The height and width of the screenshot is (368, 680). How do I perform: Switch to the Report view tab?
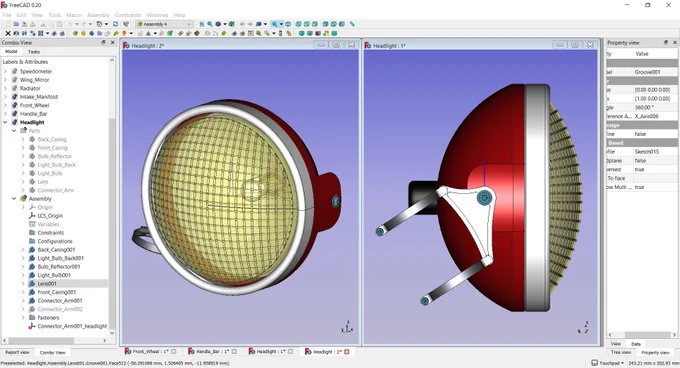click(x=17, y=352)
